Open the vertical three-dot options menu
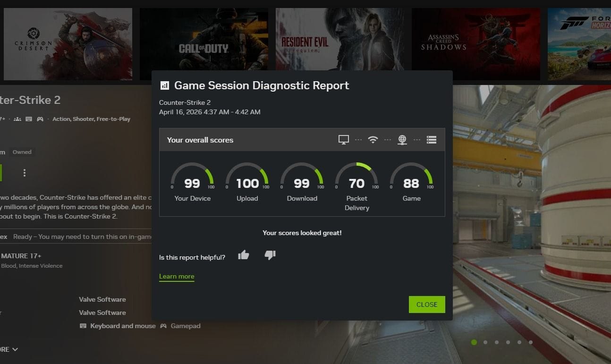 pos(24,172)
